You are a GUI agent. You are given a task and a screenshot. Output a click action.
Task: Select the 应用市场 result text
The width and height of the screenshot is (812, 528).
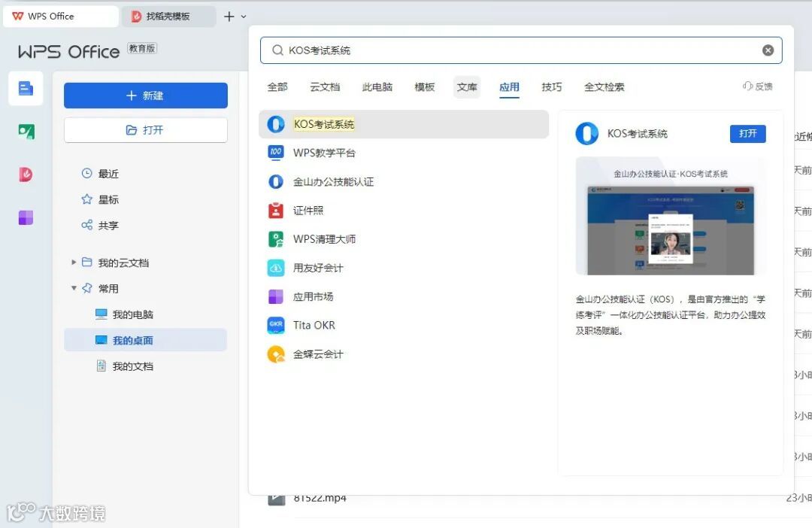313,296
